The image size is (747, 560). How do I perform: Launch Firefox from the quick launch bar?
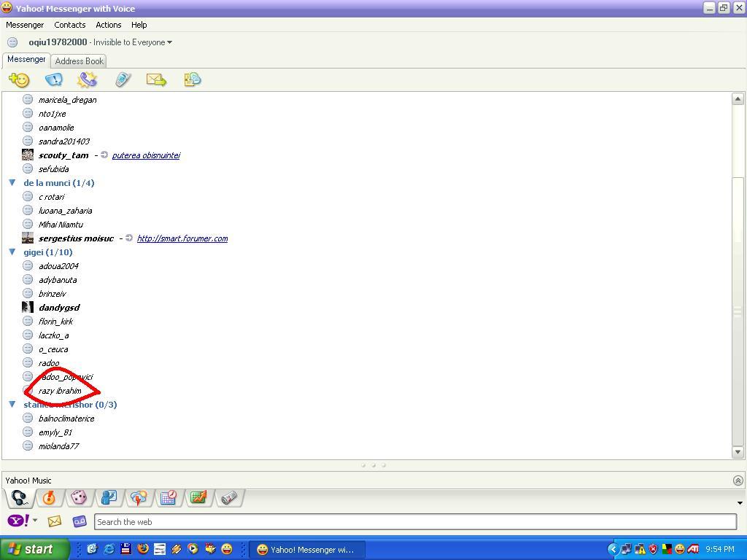click(x=142, y=549)
